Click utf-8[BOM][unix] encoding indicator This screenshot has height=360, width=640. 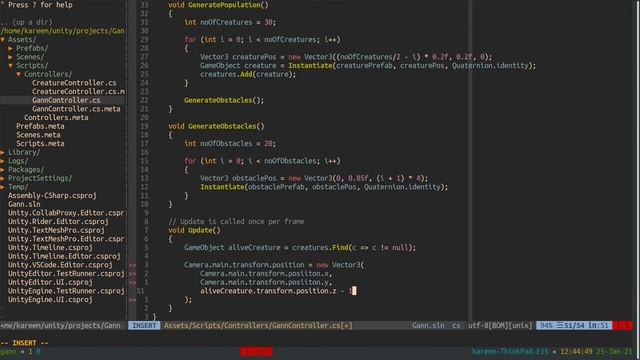[500, 325]
